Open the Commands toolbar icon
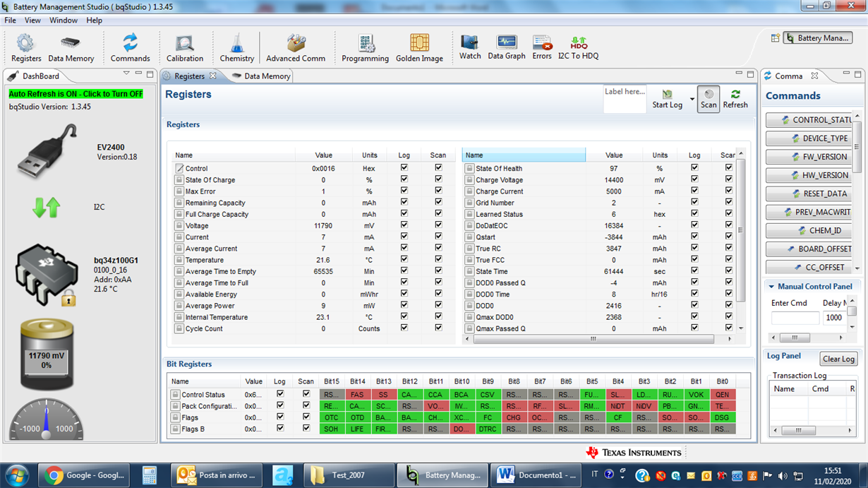868x488 pixels. (130, 48)
